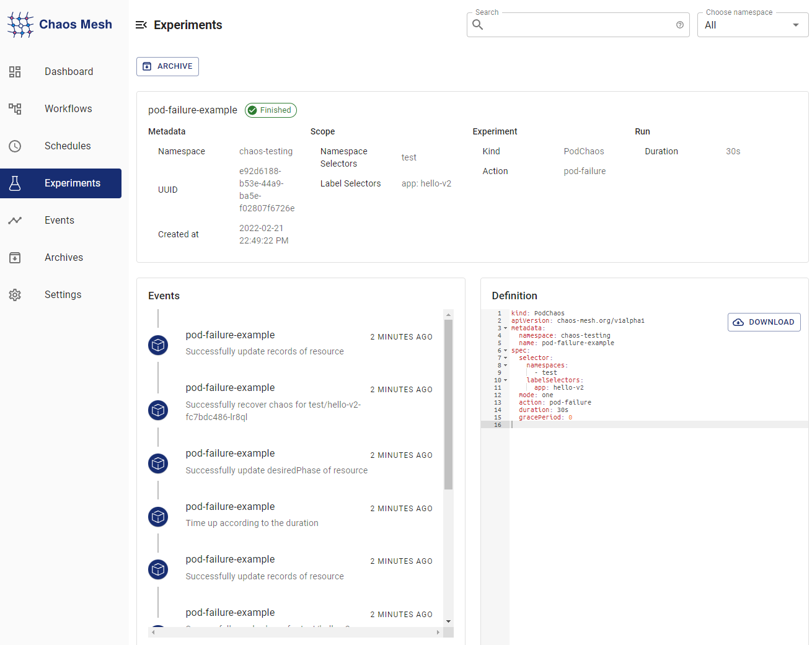Image resolution: width=812 pixels, height=645 pixels.
Task: Click the 'PodChaos' kind value
Action: point(584,151)
